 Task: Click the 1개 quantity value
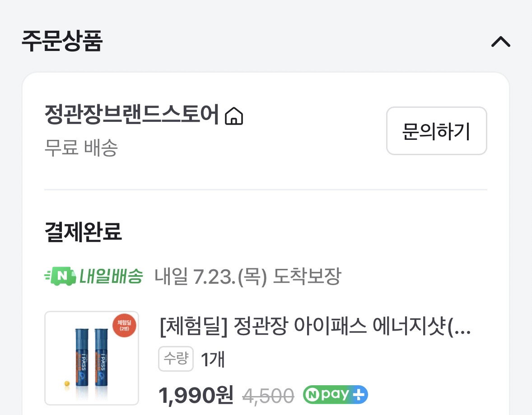[213, 359]
